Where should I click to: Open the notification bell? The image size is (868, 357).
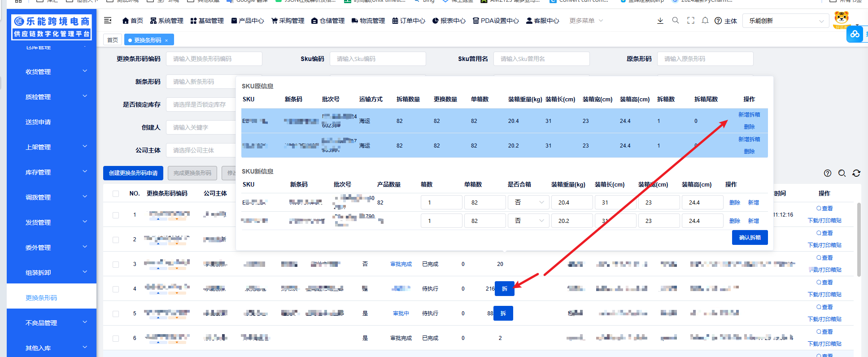(x=705, y=21)
